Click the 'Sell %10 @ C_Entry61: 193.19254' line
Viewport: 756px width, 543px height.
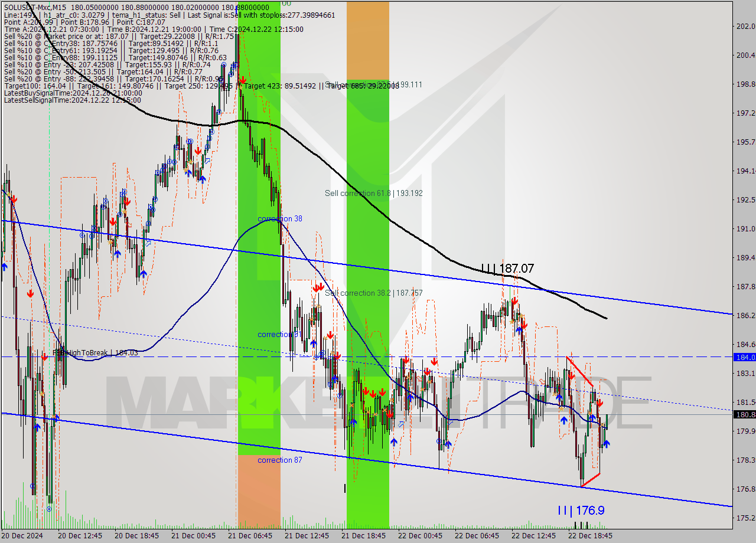click(111, 50)
